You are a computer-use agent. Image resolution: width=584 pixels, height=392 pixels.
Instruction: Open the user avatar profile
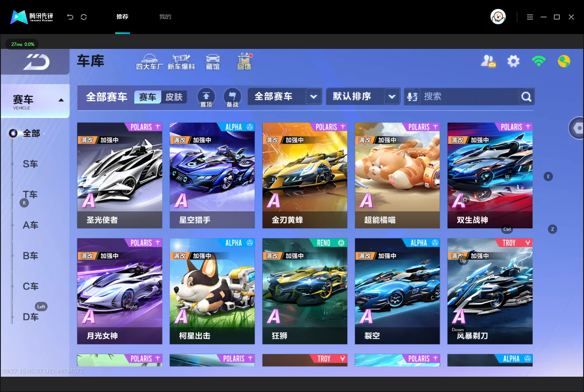[498, 17]
